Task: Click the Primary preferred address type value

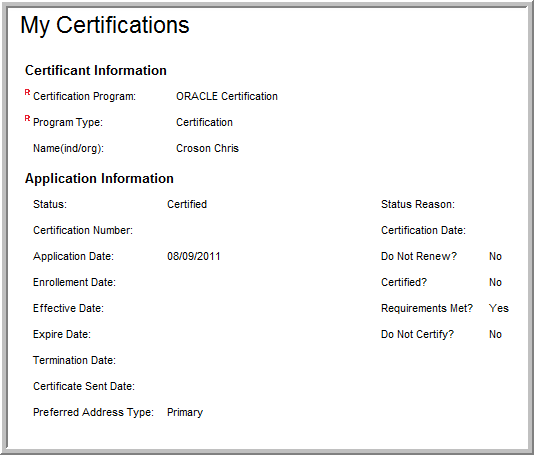Action: 185,412
